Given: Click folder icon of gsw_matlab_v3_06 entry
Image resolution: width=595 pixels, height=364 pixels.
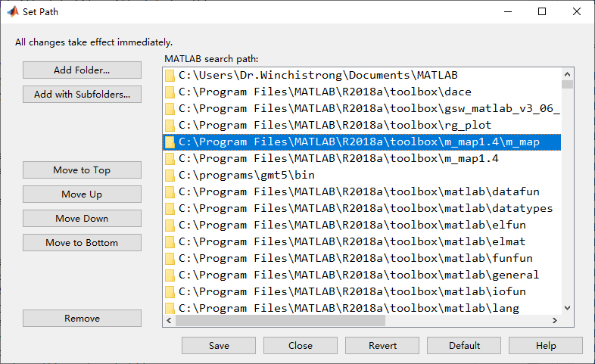Looking at the screenshot, I should pos(170,109).
